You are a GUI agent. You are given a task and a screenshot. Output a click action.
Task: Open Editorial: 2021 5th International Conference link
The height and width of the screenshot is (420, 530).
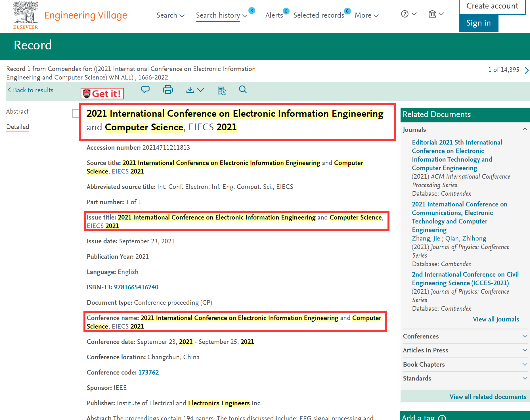[x=457, y=155]
